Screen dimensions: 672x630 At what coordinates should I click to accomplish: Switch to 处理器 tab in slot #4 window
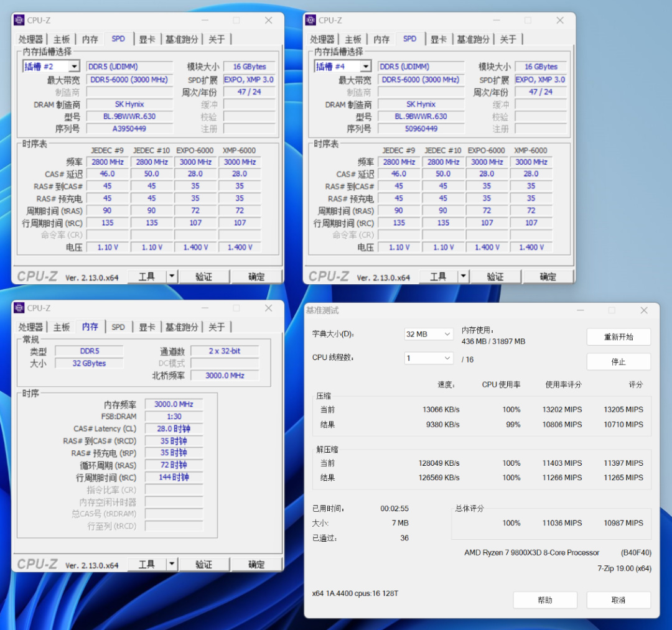coord(322,39)
